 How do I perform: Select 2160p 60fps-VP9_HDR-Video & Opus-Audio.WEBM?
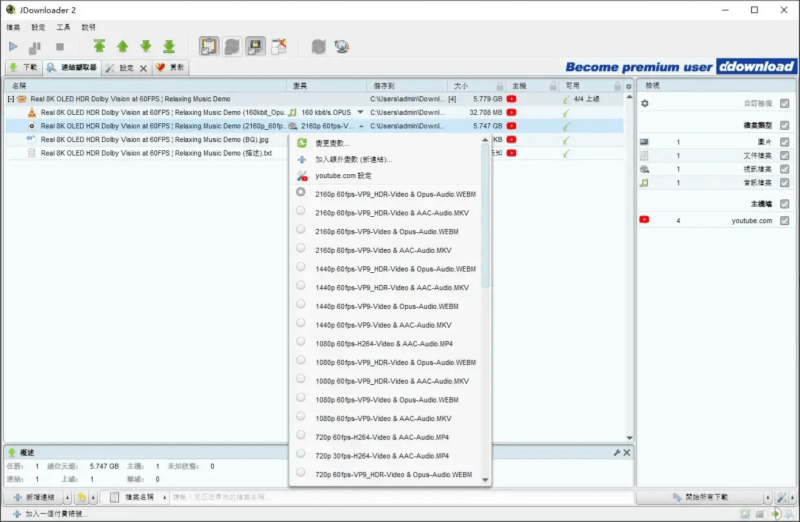(386, 194)
